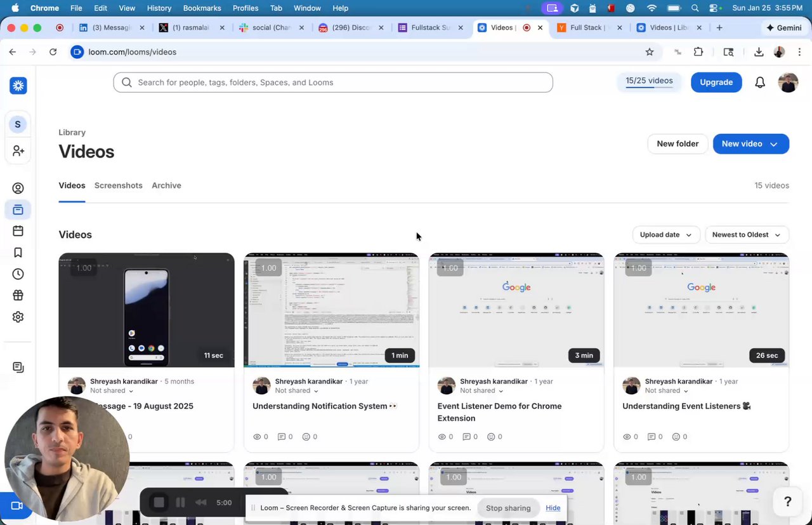Viewport: 812px width, 525px height.
Task: Open the settings gear in Loom sidebar
Action: pos(18,317)
